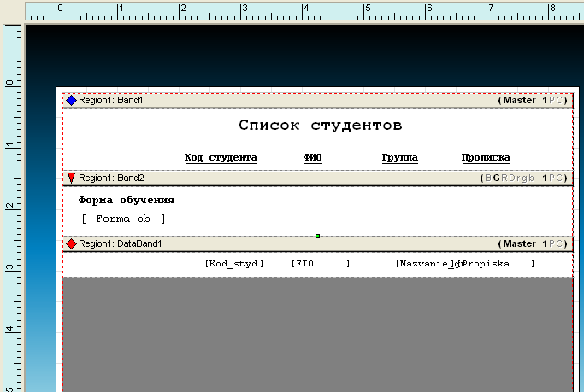Select the [Forma_ob] data field
Image resolution: width=584 pixels, height=392 pixels.
pos(123,219)
